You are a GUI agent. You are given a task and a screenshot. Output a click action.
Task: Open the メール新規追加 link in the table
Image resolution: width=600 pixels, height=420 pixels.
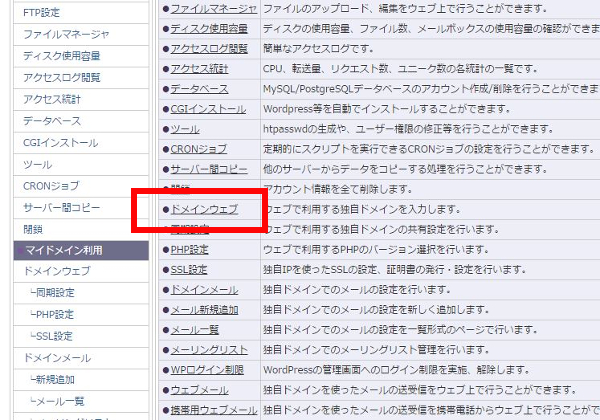[x=204, y=309]
